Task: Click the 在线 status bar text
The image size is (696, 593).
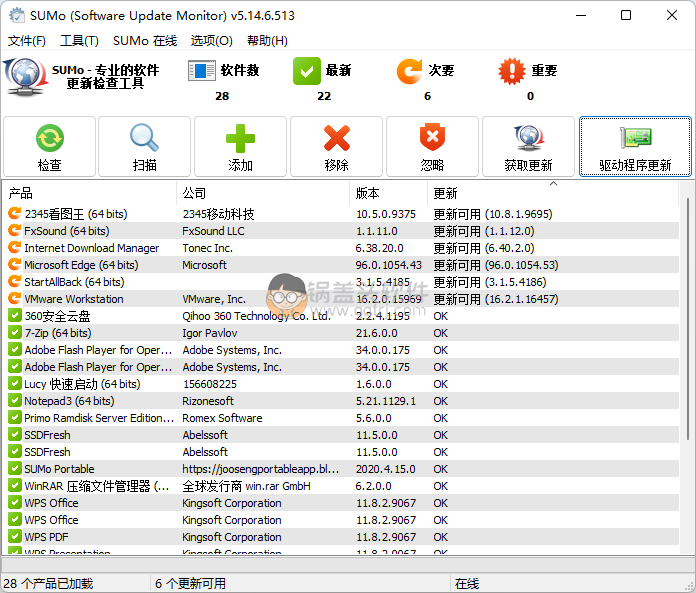Action: (467, 583)
